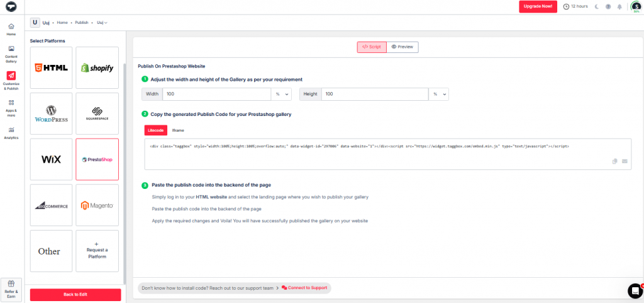The width and height of the screenshot is (644, 303).
Task: Select the Wix platform tile
Action: tap(52, 159)
